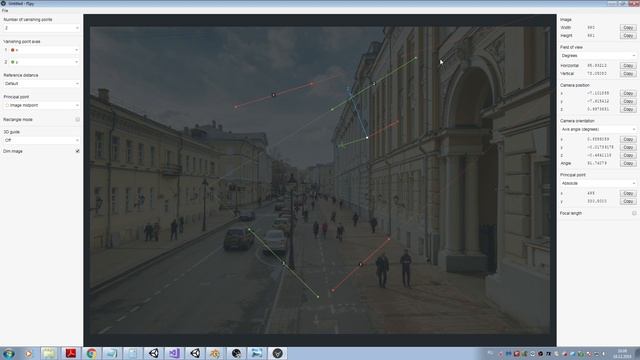
Task: Open Unity icon left of Visual Studio
Action: click(153, 353)
